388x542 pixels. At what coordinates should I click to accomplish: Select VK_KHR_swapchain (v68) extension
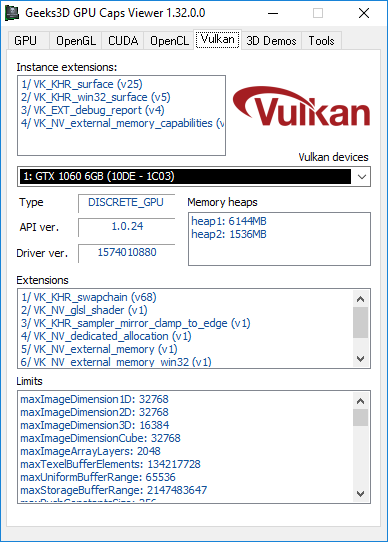(89, 297)
